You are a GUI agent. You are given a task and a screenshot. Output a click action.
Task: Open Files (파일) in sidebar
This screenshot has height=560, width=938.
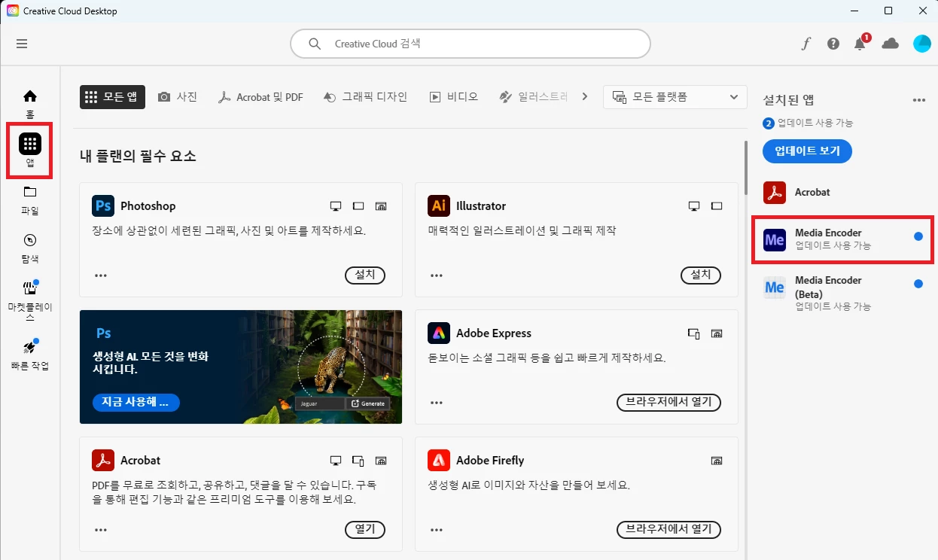(x=30, y=200)
